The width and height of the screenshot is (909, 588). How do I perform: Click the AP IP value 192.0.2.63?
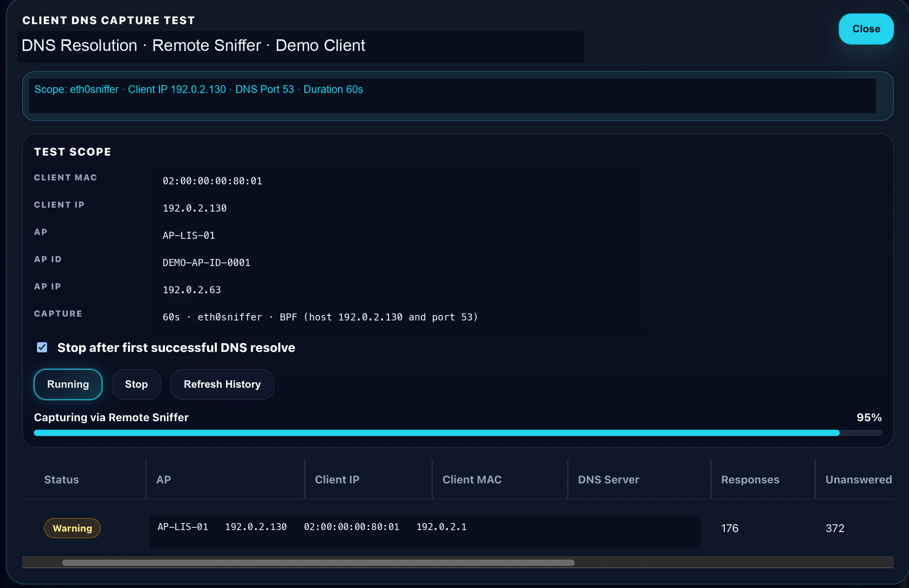(191, 290)
